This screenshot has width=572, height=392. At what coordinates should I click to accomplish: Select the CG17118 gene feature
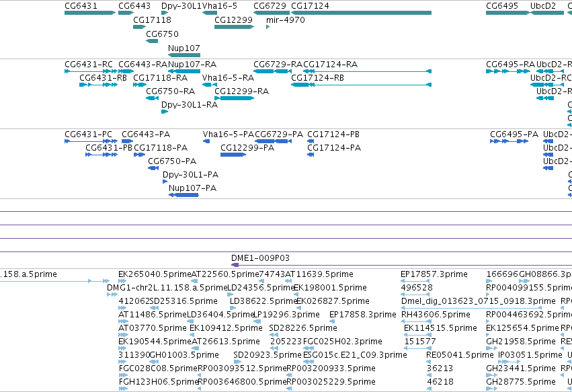click(139, 27)
